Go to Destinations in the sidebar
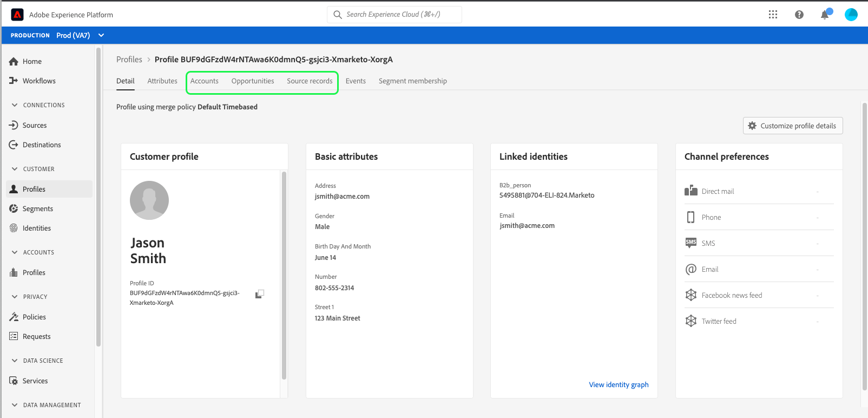868x418 pixels. [42, 145]
